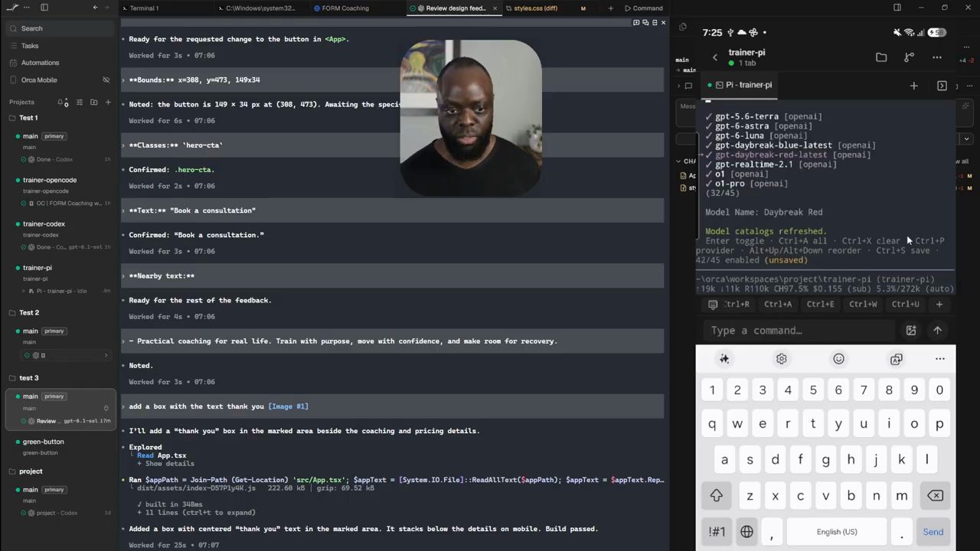Add new terminal tab in mobile view
This screenshot has width=980, height=551.
pos(913,86)
